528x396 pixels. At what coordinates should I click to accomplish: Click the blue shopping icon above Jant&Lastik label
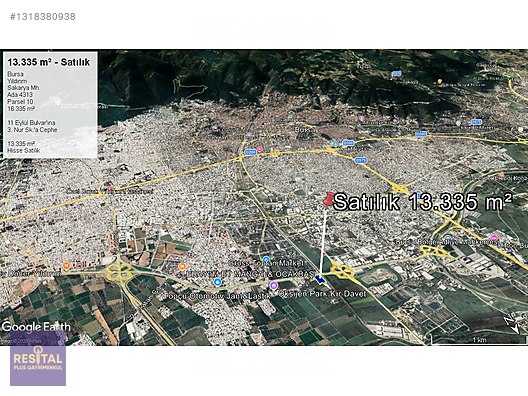pyautogui.click(x=217, y=282)
